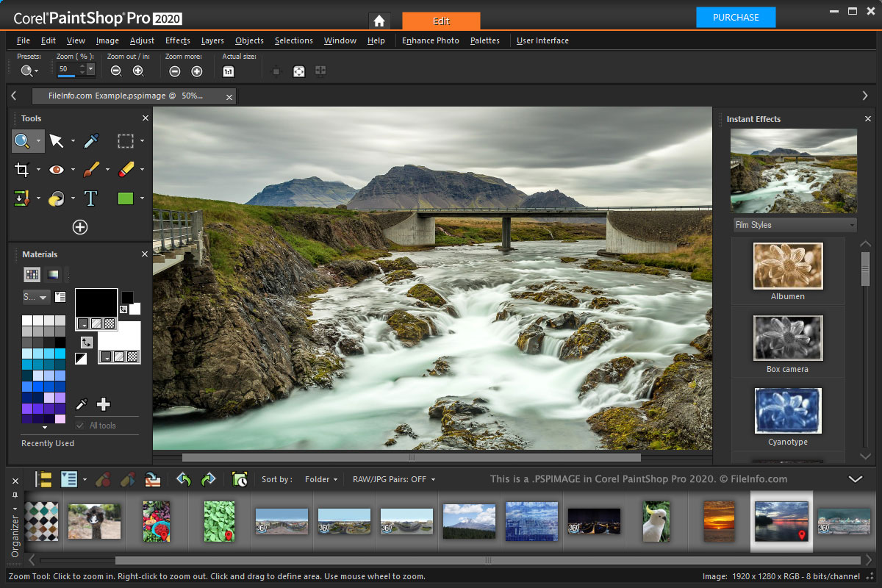Open the Effects menu
Viewport: 882px width, 588px height.
(x=177, y=40)
